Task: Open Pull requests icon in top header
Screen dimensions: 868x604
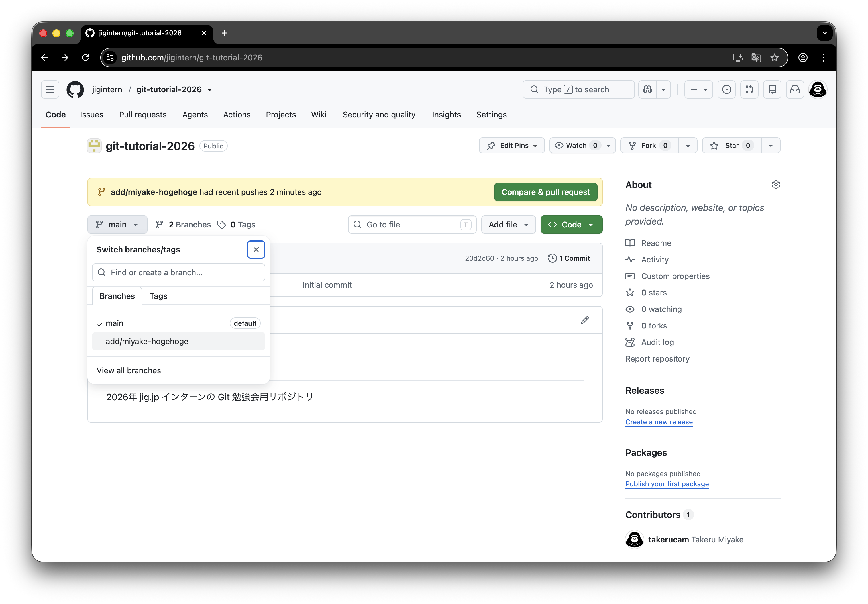Action: click(x=749, y=89)
